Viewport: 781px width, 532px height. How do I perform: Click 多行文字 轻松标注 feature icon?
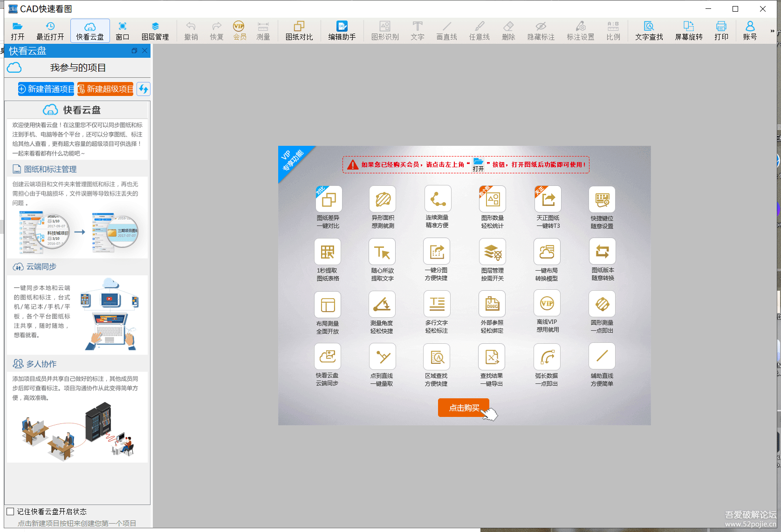(x=437, y=304)
